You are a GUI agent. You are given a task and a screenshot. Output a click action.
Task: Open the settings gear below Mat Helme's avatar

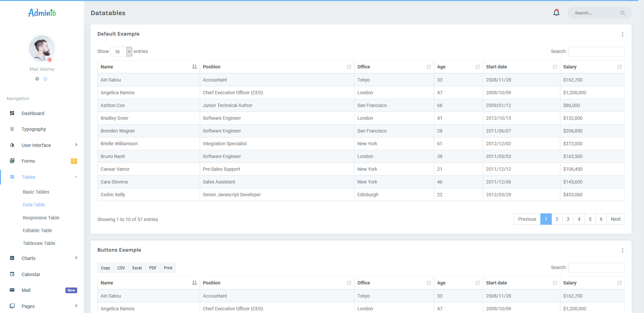click(37, 79)
